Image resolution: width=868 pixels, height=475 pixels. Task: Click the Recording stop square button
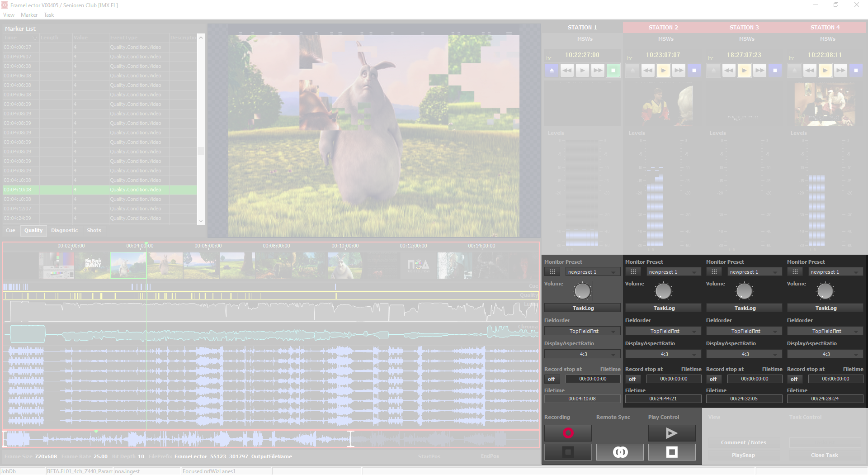[x=568, y=452]
